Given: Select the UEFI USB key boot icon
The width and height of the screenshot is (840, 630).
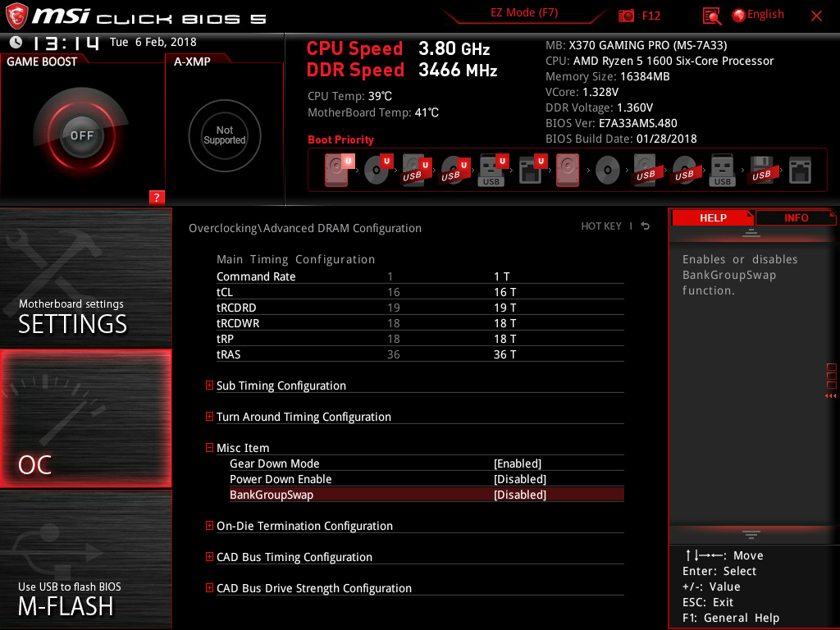Looking at the screenshot, I should tap(492, 170).
